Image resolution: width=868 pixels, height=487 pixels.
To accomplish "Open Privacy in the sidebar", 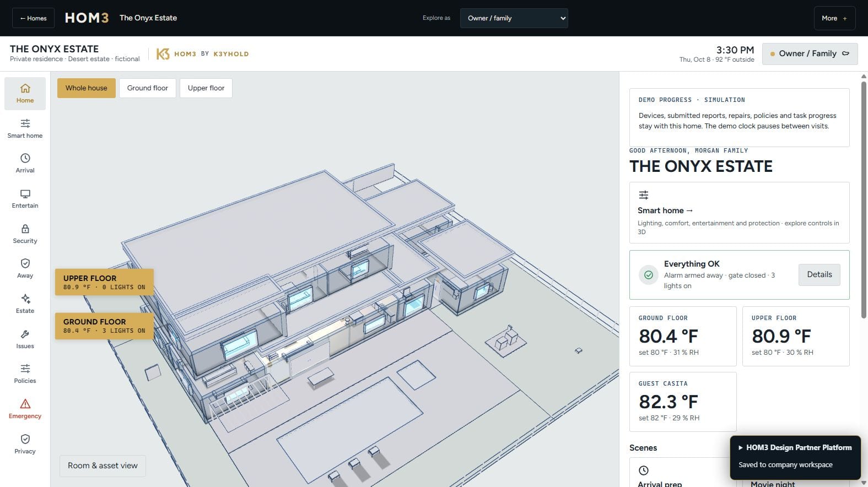I will point(25,444).
